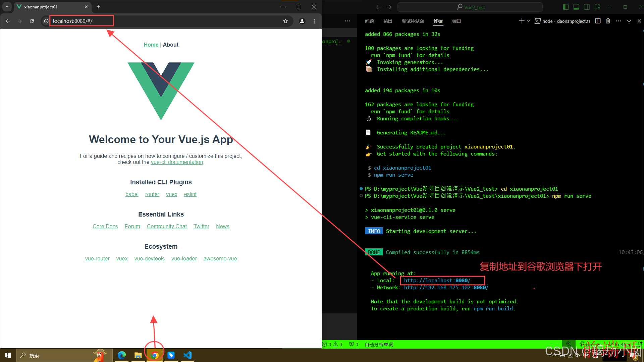Open the vue-router ecosystem link

(x=97, y=259)
